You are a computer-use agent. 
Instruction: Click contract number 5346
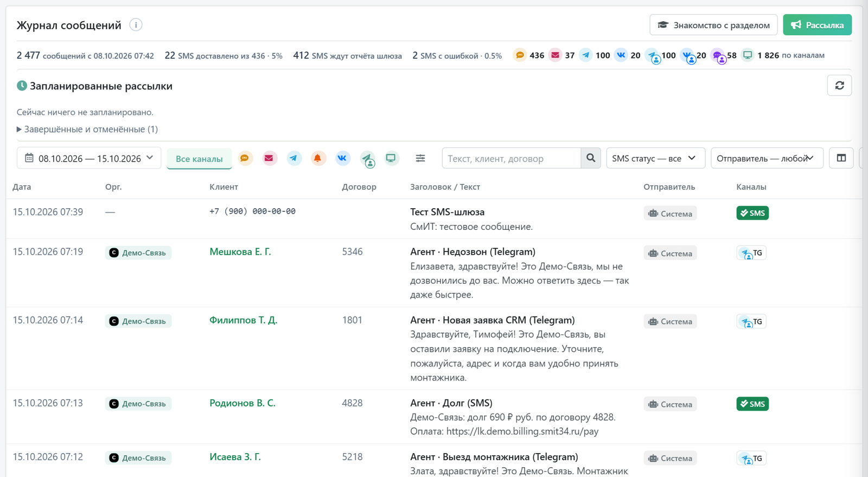(x=352, y=252)
